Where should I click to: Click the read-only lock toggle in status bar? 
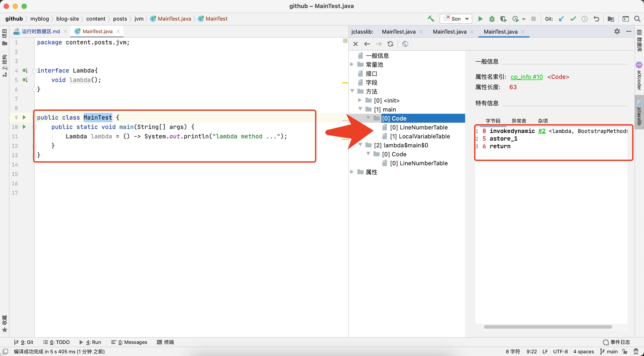(625, 351)
